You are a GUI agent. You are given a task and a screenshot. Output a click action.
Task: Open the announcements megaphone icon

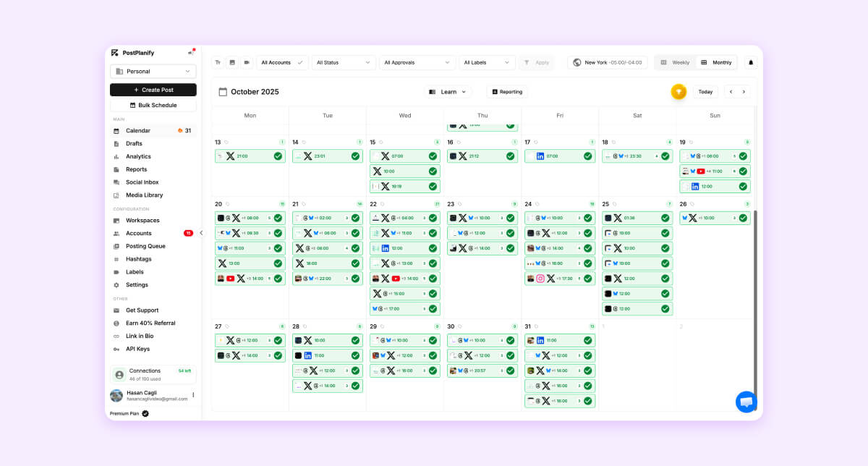(191, 53)
